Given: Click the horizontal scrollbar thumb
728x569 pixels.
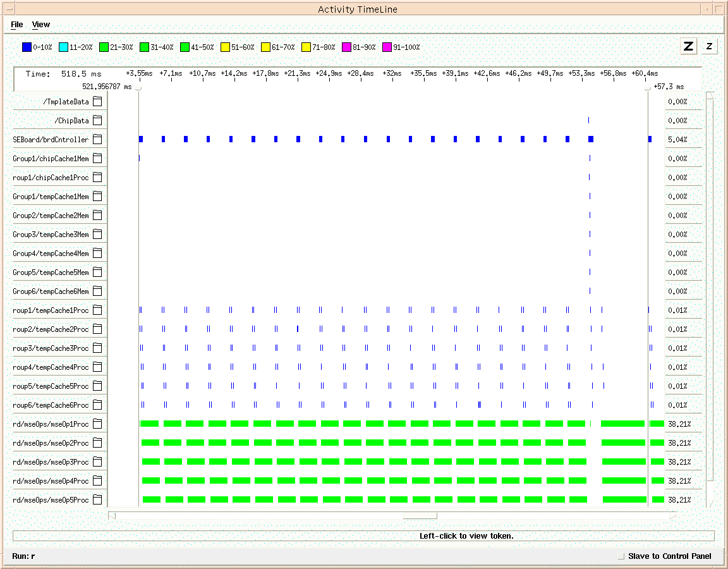Looking at the screenshot, I should point(420,516).
